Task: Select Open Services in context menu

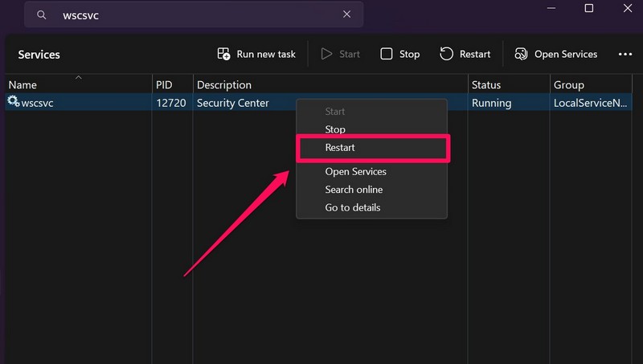Action: coord(355,171)
